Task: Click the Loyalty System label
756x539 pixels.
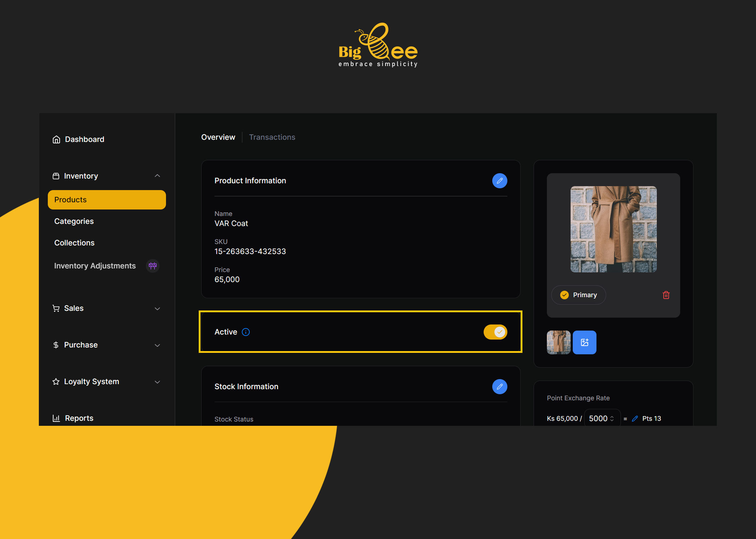Action: 92,382
